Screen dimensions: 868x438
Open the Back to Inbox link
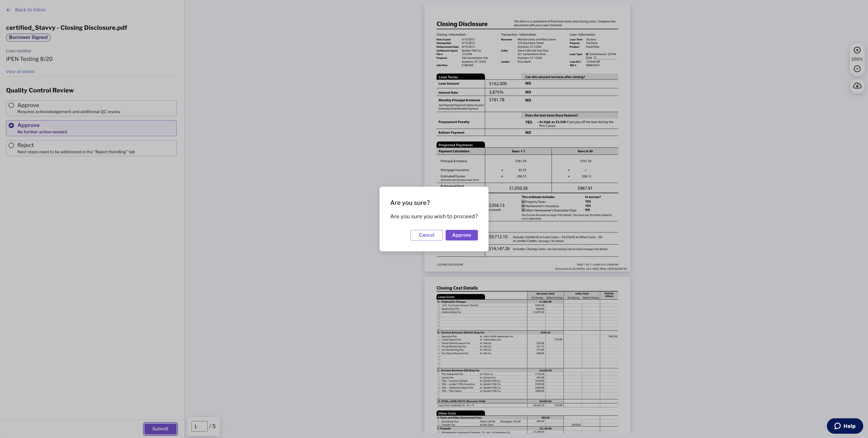pyautogui.click(x=30, y=10)
